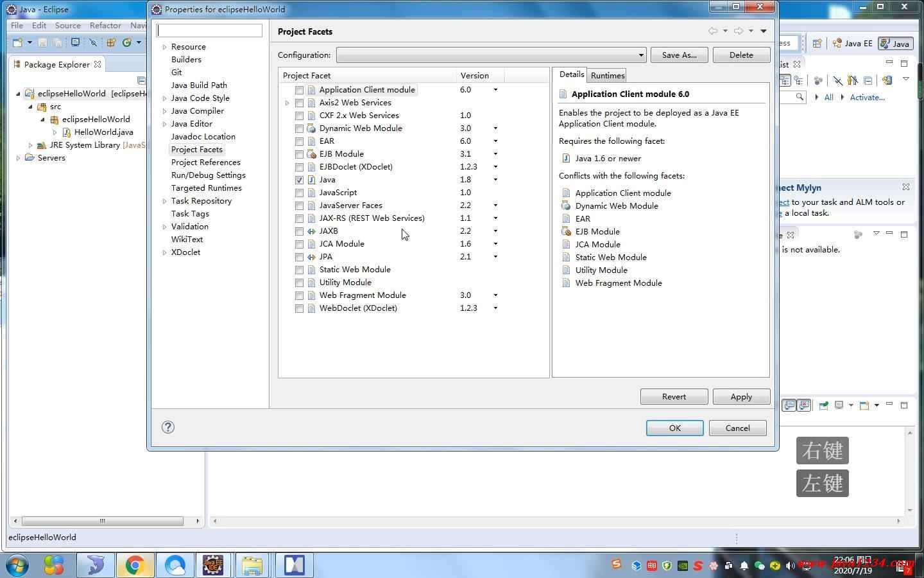Click the Cancel button
The image size is (924, 578).
[x=737, y=428]
